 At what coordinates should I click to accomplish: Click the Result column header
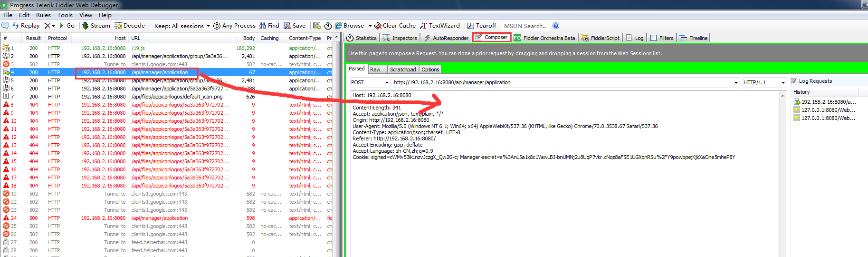pos(33,38)
